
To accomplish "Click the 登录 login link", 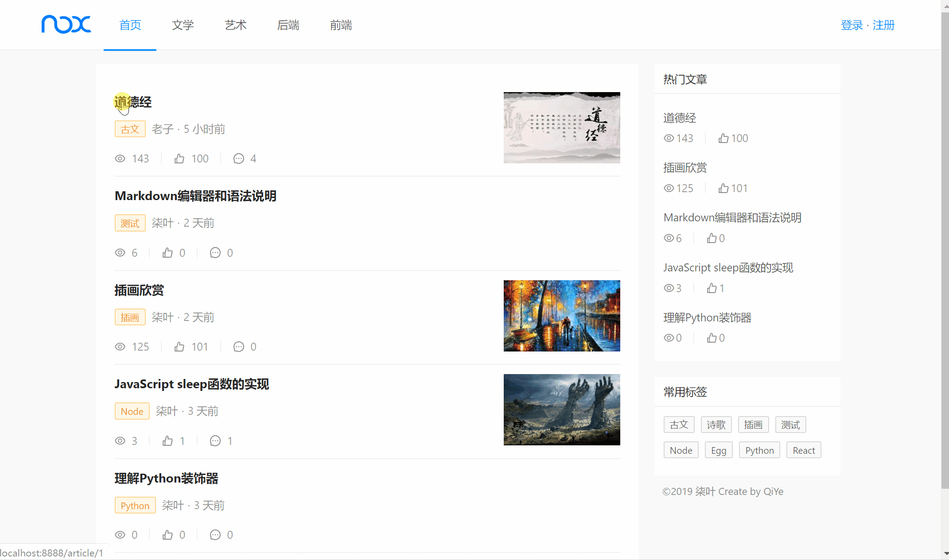I will (x=852, y=25).
